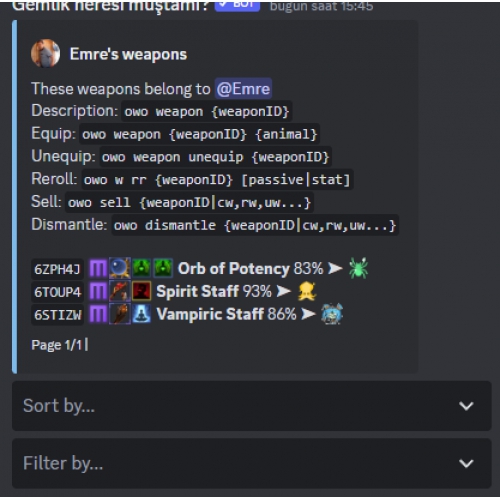500x500 pixels.
Task: Click the BOT verified badge
Action: tap(237, 6)
